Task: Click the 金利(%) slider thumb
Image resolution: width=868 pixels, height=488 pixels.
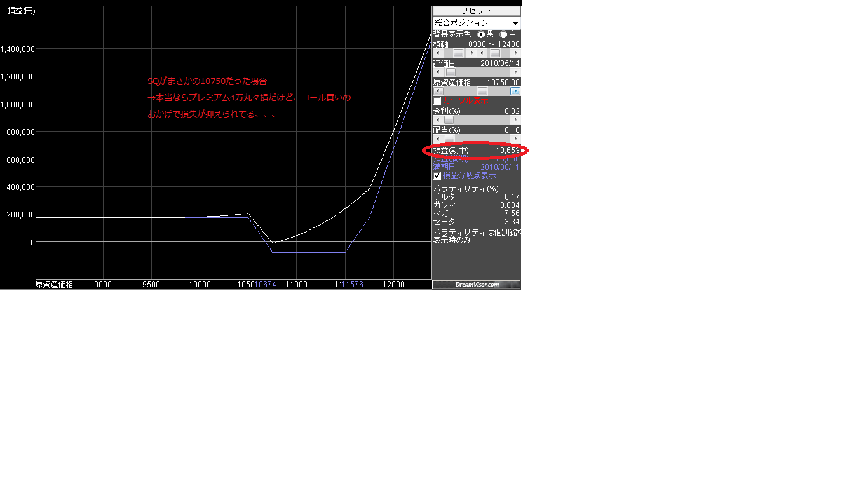Action: pos(449,120)
